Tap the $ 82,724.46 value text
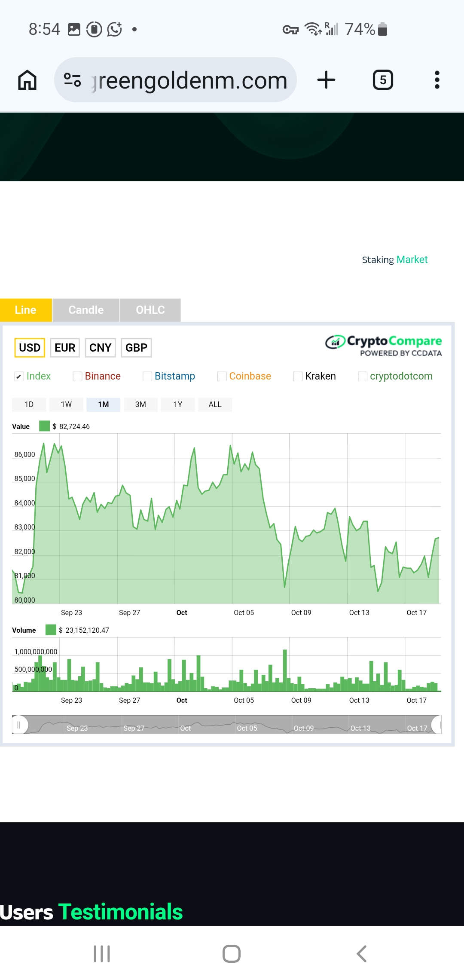Viewport: 464px width, 980px height. [71, 426]
